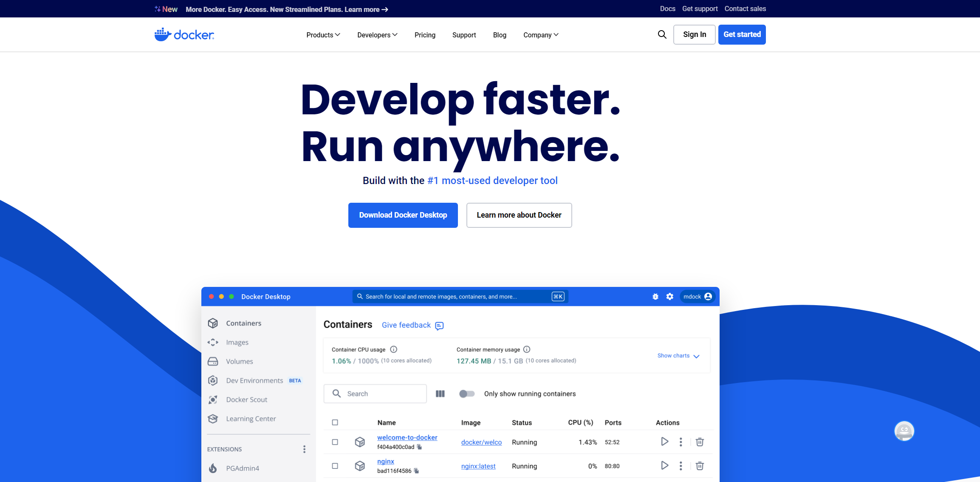Click the Give feedback link
Image resolution: width=980 pixels, height=482 pixels.
pyautogui.click(x=406, y=325)
